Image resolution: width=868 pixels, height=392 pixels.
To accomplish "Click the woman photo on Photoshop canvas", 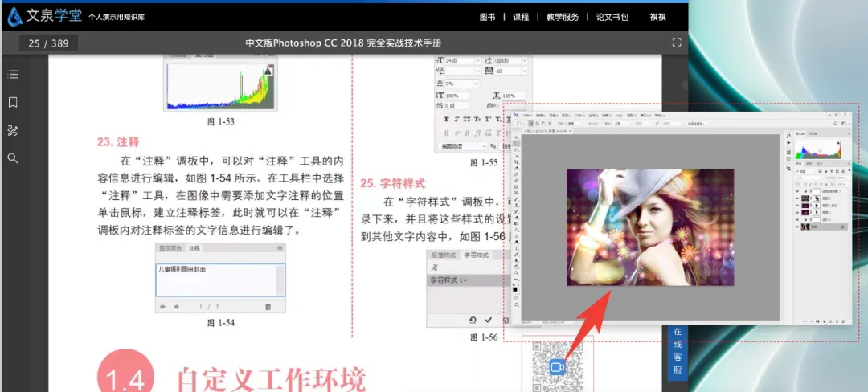I will tap(650, 227).
